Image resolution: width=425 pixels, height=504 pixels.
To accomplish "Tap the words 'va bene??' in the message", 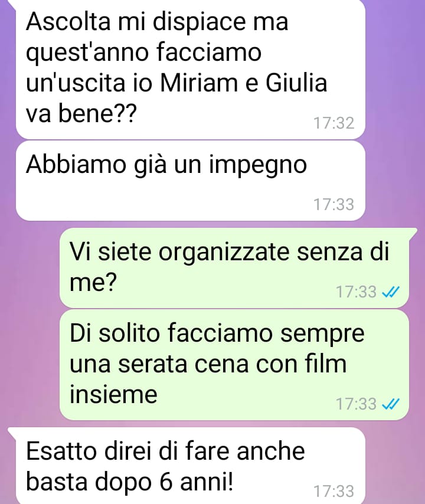I will coord(81,114).
